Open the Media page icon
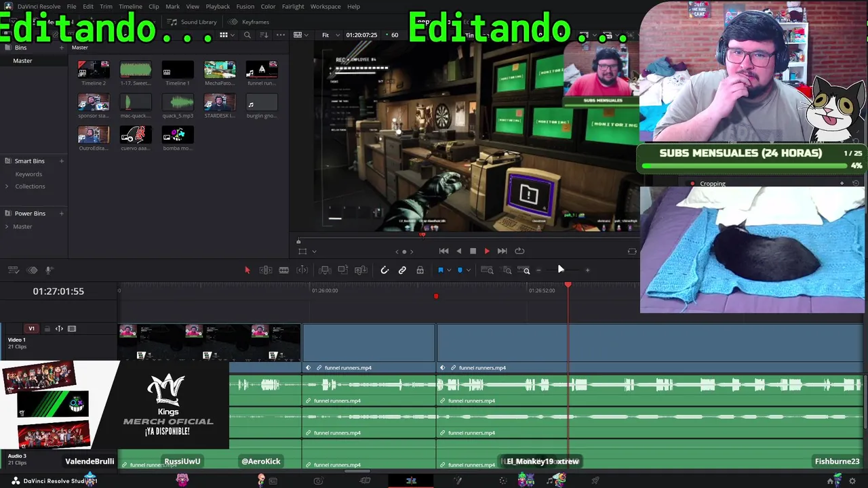868x488 pixels. [x=273, y=481]
